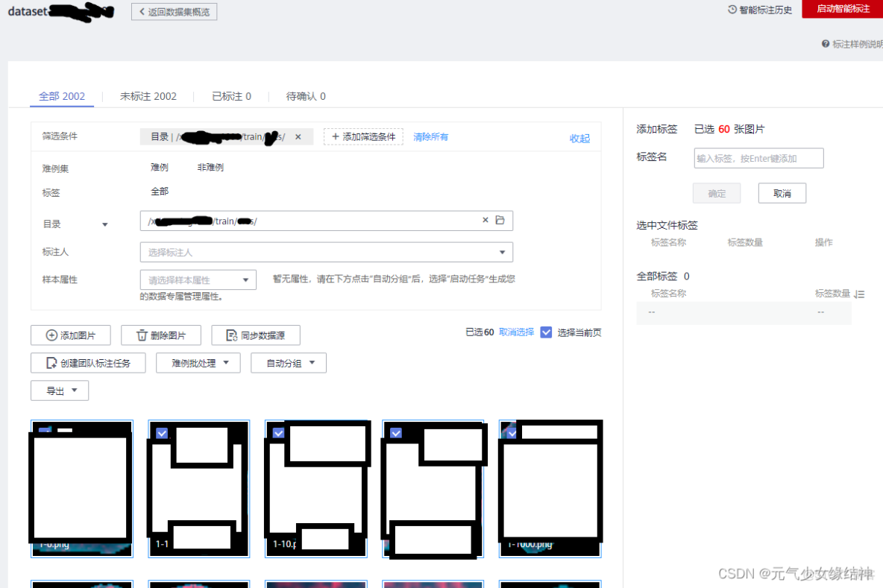Image resolution: width=883 pixels, height=588 pixels.
Task: Click the 标签名 label input field
Action: [758, 158]
